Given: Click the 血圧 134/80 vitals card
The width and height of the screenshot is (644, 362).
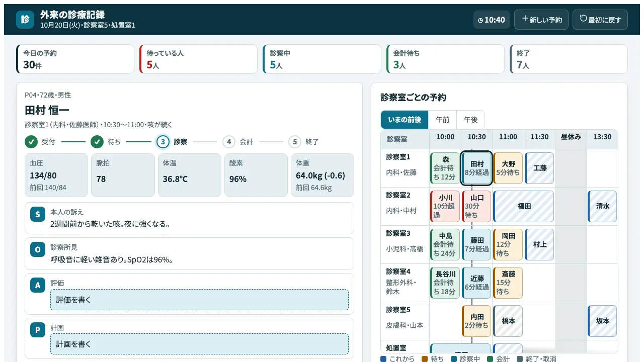Looking at the screenshot, I should (56, 175).
